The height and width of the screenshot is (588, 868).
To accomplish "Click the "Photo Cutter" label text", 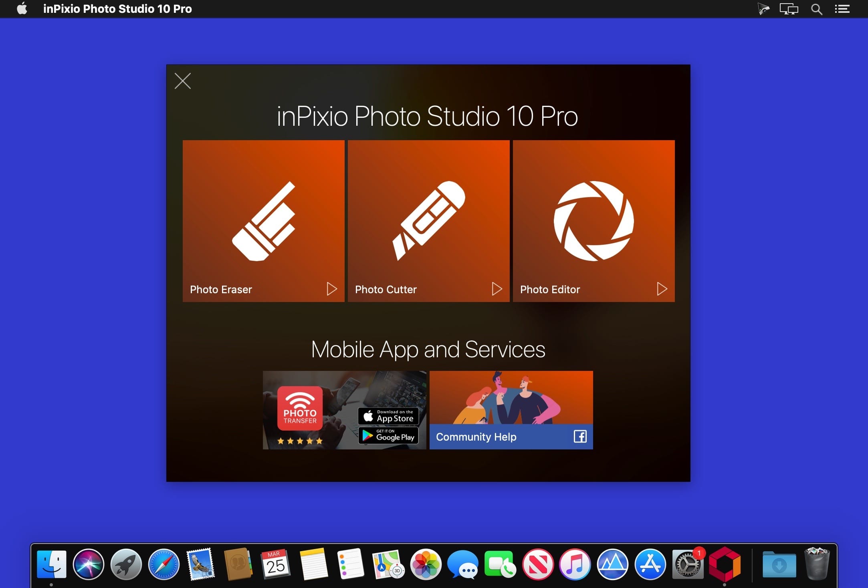I will 386,289.
